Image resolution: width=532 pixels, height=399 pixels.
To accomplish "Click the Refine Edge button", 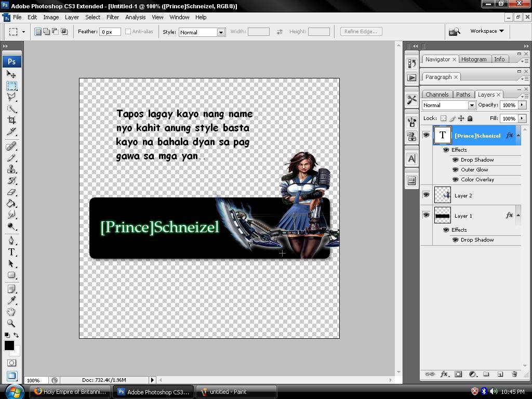I will click(x=361, y=32).
